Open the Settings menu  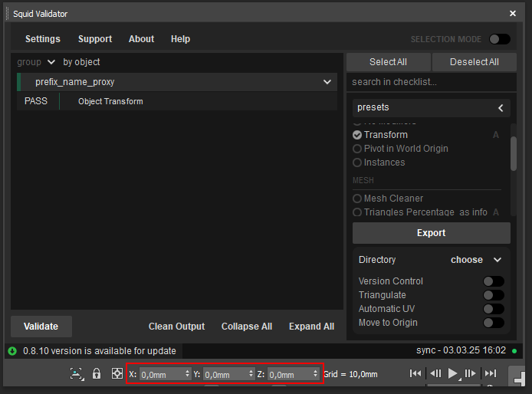pos(43,39)
